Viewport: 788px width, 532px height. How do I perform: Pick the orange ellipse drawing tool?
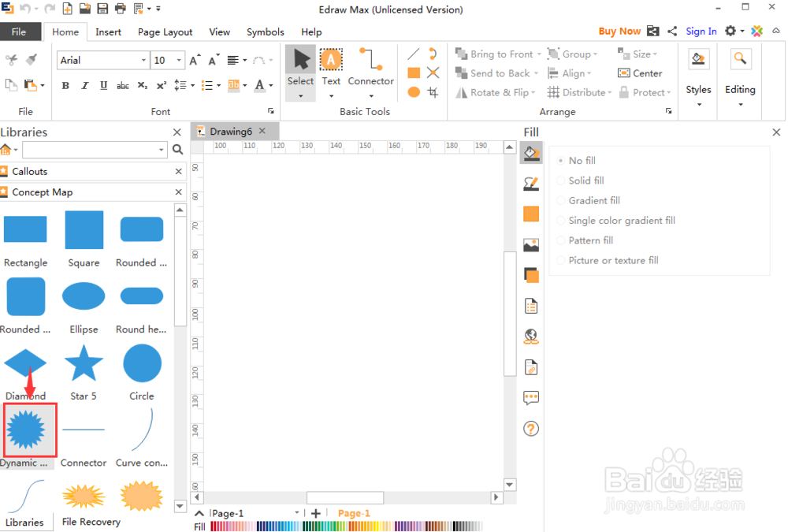[x=414, y=92]
